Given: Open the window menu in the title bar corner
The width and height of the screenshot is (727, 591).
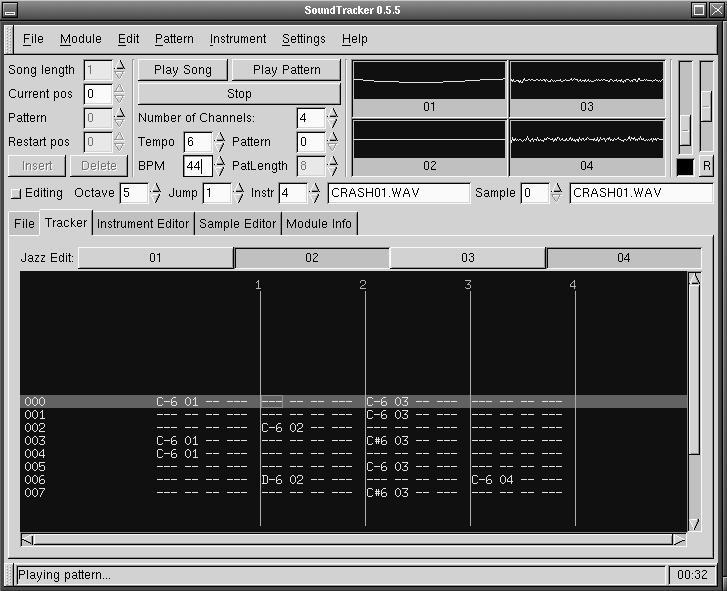Looking at the screenshot, I should pyautogui.click(x=10, y=9).
